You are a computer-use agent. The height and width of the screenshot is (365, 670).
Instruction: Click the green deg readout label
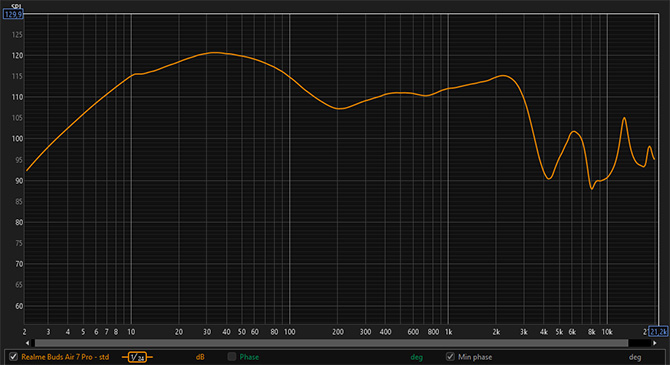pyautogui.click(x=416, y=357)
